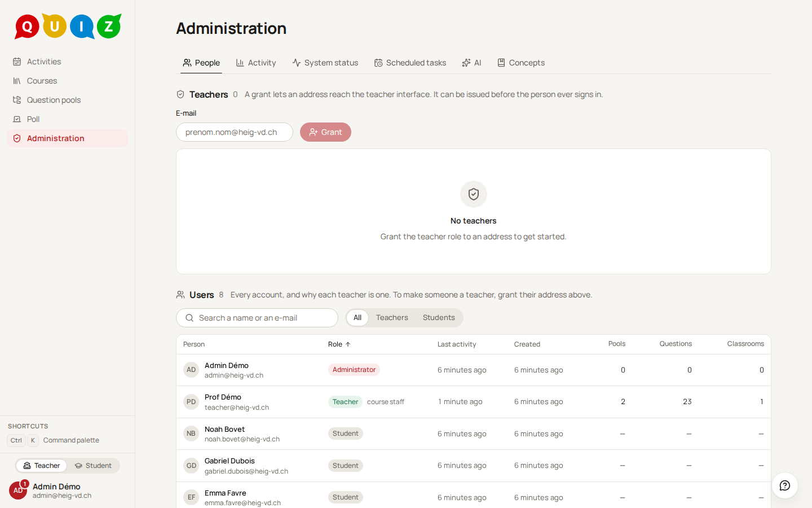Open the AI tab

(x=471, y=63)
